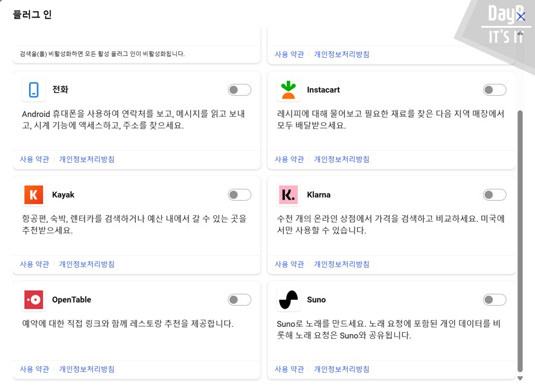Image resolution: width=535 pixels, height=392 pixels.
Task: Activate the Suno plugin toggle
Action: [495, 300]
